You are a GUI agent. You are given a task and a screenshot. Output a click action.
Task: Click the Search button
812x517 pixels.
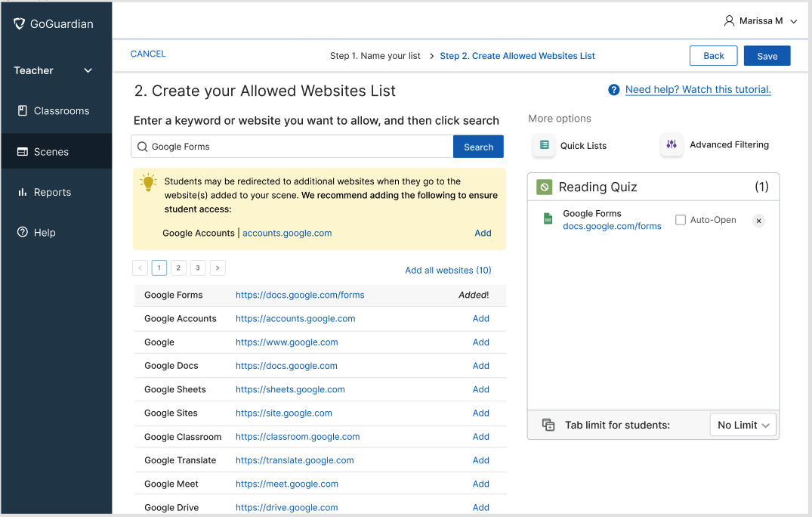[x=478, y=147]
